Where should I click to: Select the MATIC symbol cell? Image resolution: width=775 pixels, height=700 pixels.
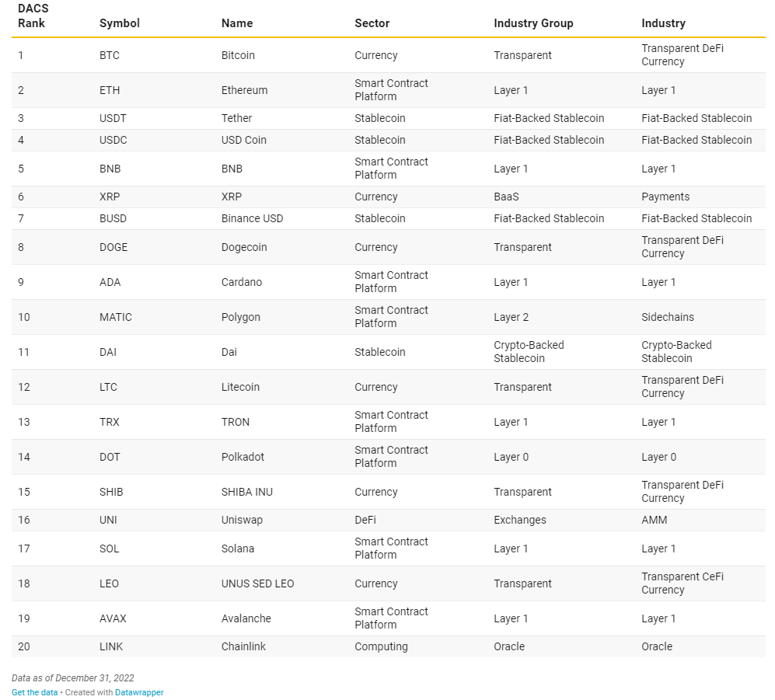pyautogui.click(x=116, y=317)
